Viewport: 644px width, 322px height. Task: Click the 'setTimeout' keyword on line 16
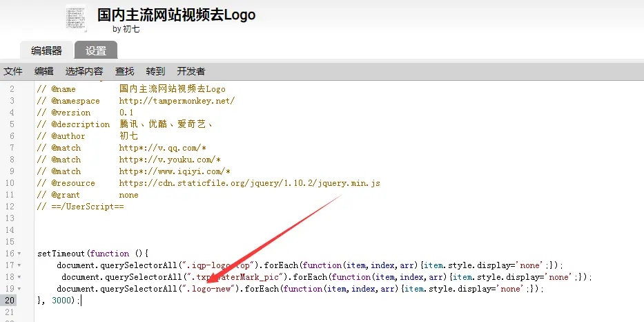coord(61,254)
